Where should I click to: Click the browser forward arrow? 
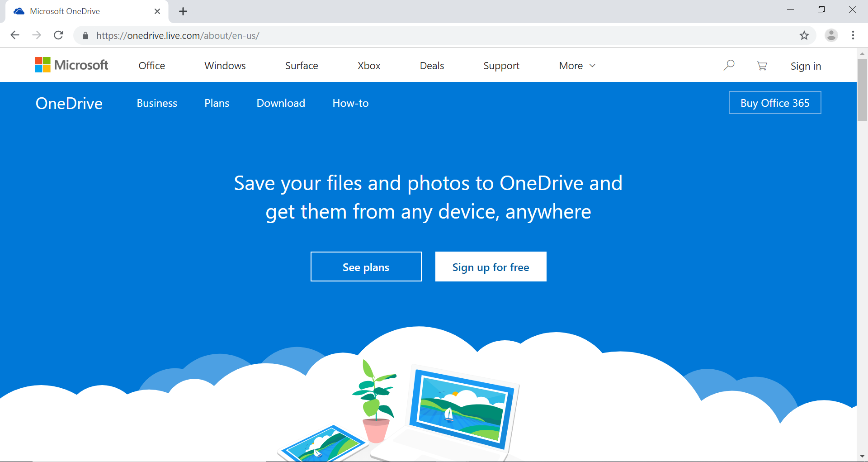pyautogui.click(x=37, y=35)
